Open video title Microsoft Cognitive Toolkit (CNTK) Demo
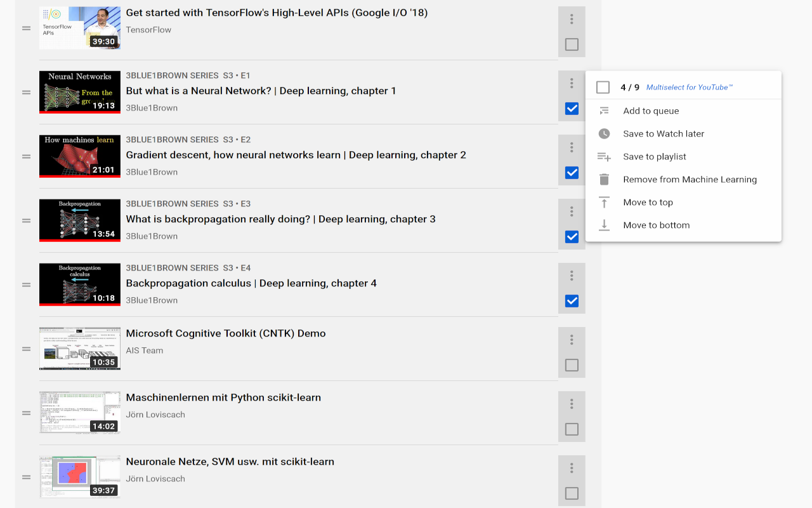The width and height of the screenshot is (812, 508). tap(226, 333)
